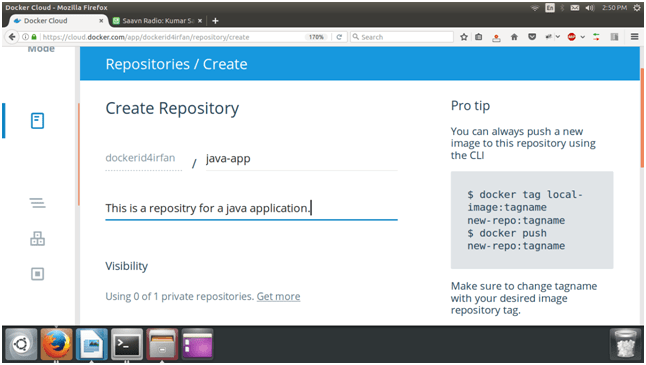This screenshot has width=646, height=365.
Task: Click the repository name field java-app
Action: 302,159
